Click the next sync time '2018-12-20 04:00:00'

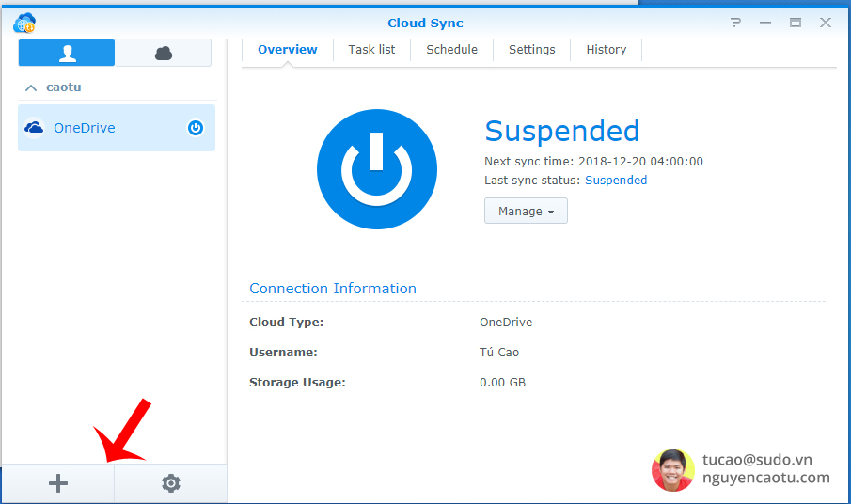[640, 162]
